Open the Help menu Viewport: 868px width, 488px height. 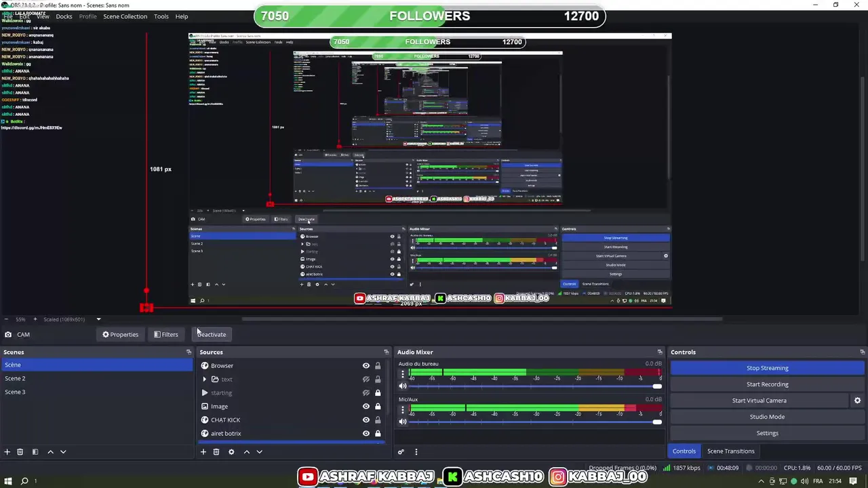(182, 16)
